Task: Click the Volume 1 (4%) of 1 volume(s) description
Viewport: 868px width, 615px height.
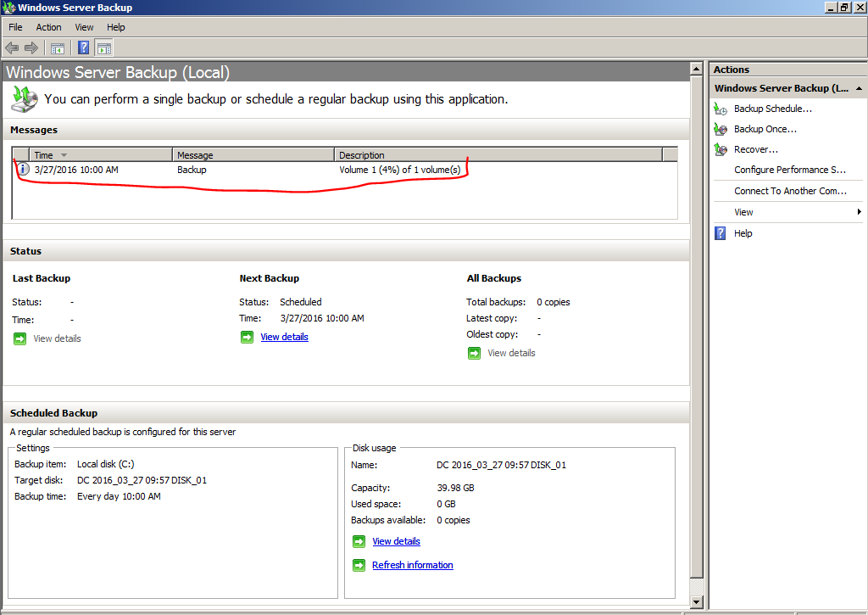Action: [400, 170]
